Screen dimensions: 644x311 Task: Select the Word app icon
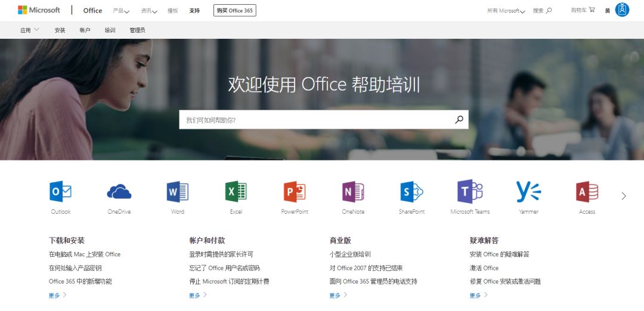178,192
